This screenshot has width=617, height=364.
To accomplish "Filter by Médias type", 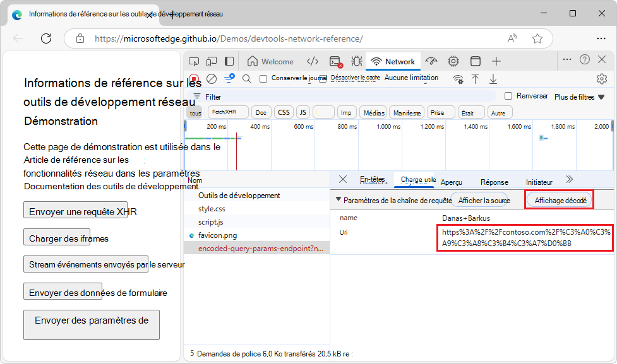I will tap(373, 113).
